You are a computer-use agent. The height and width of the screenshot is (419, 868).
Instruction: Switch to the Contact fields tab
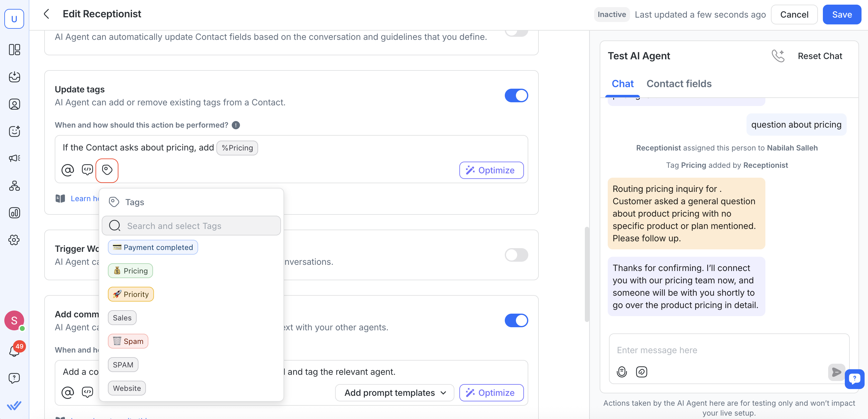tap(679, 83)
